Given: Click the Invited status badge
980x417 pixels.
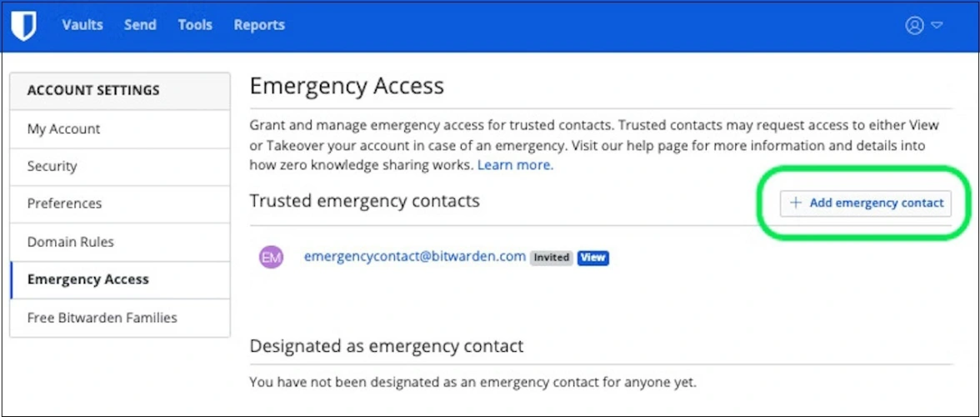Looking at the screenshot, I should pos(552,258).
